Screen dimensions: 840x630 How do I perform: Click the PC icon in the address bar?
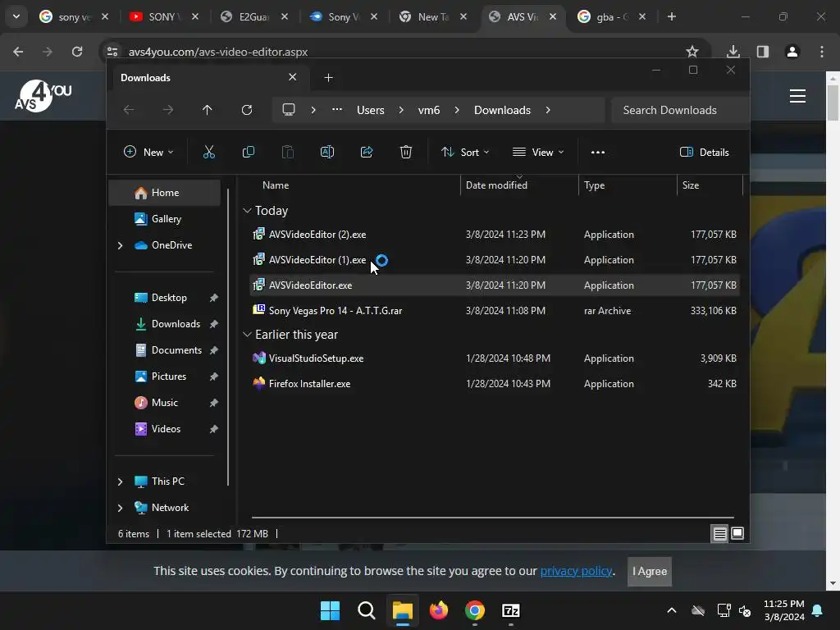tap(289, 110)
